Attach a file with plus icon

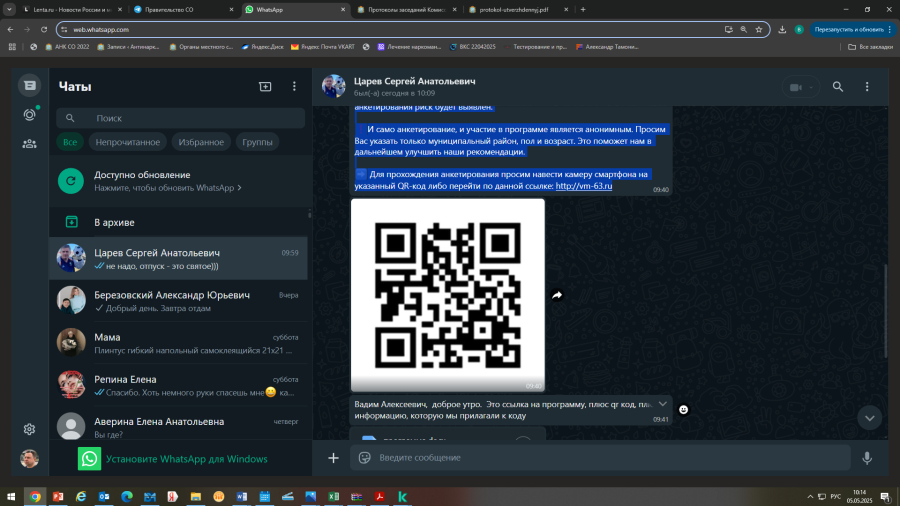tap(333, 458)
